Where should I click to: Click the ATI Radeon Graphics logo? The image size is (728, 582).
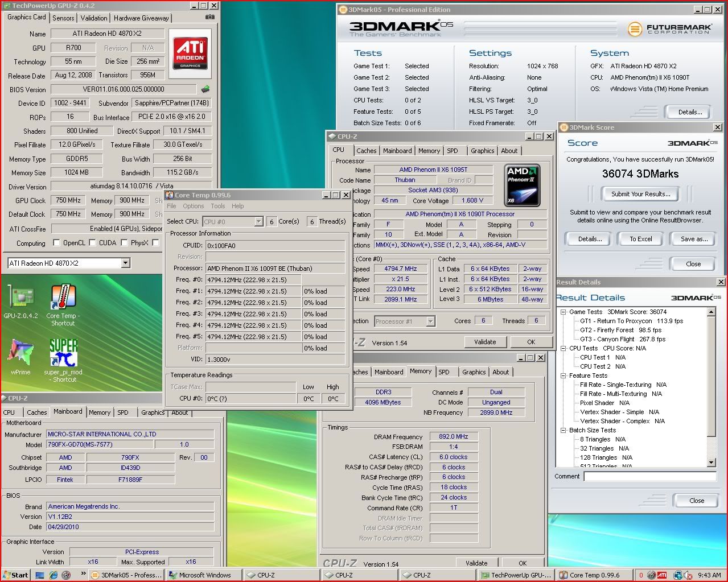click(190, 54)
